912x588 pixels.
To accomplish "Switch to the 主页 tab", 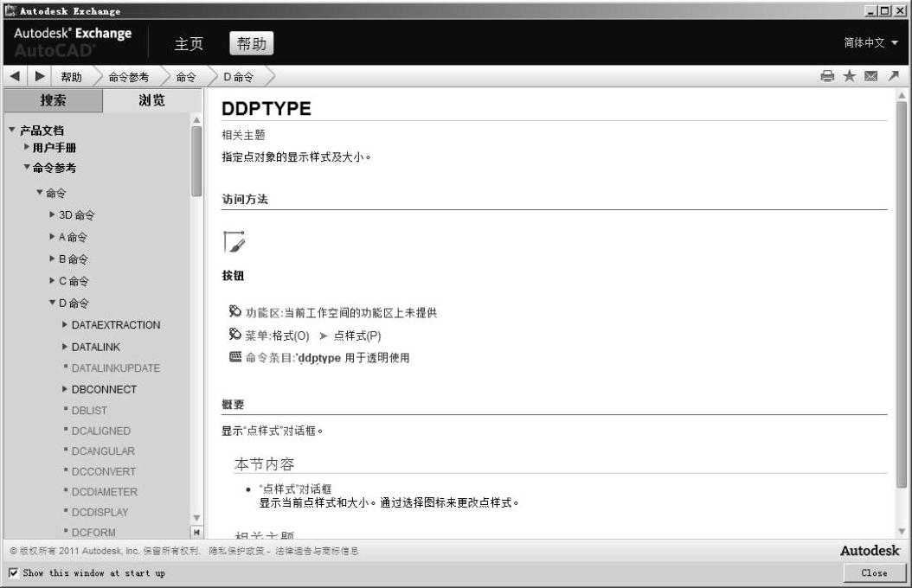I will pyautogui.click(x=189, y=43).
